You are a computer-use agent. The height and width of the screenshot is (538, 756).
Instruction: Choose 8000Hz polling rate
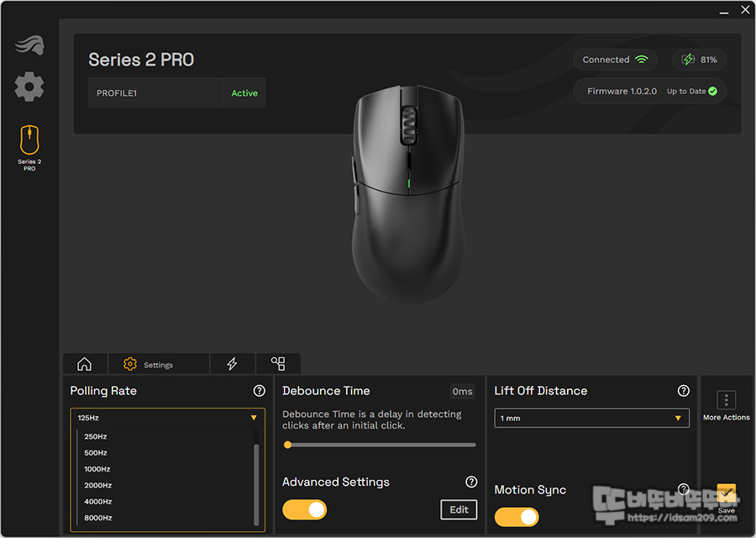pyautogui.click(x=98, y=518)
